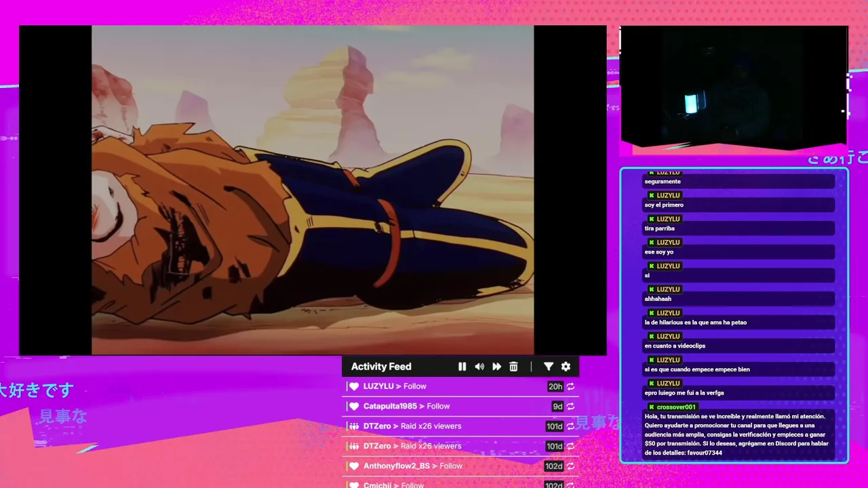The image size is (868, 488).
Task: Select the Anthonyflow2_BS Follow event text
Action: [x=413, y=466]
